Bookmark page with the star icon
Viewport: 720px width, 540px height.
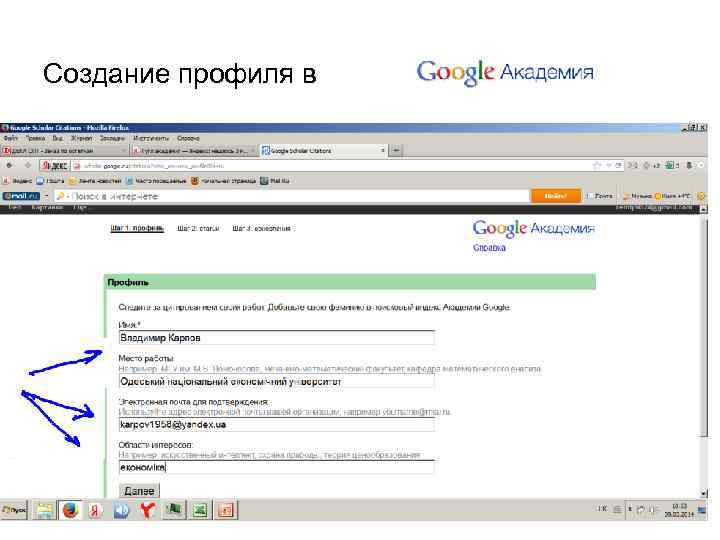pyautogui.click(x=597, y=166)
